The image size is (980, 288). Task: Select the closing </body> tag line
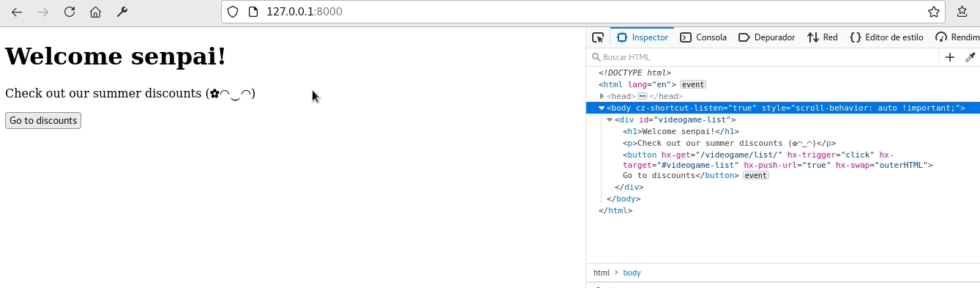pyautogui.click(x=624, y=199)
